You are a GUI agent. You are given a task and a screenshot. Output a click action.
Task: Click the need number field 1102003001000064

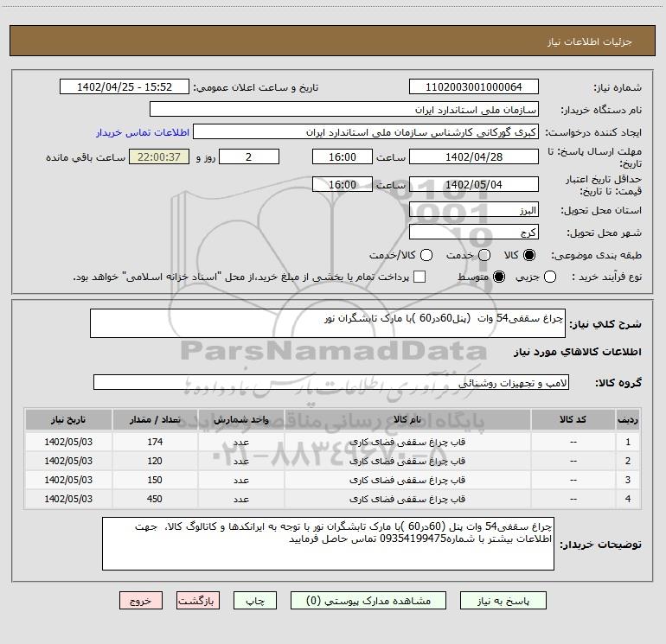474,86
